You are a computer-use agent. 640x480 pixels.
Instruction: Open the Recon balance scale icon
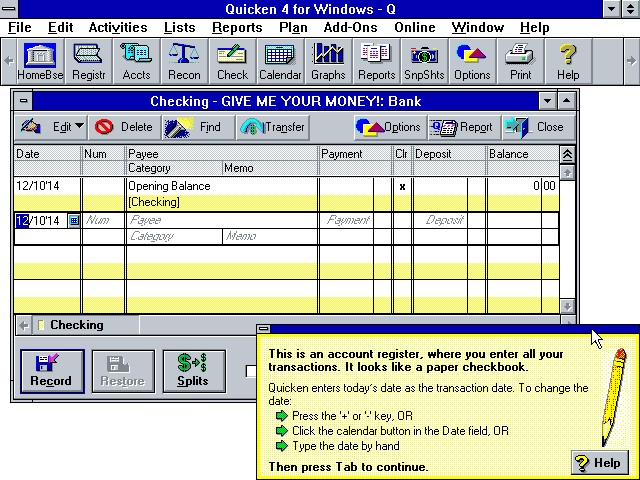pos(184,62)
